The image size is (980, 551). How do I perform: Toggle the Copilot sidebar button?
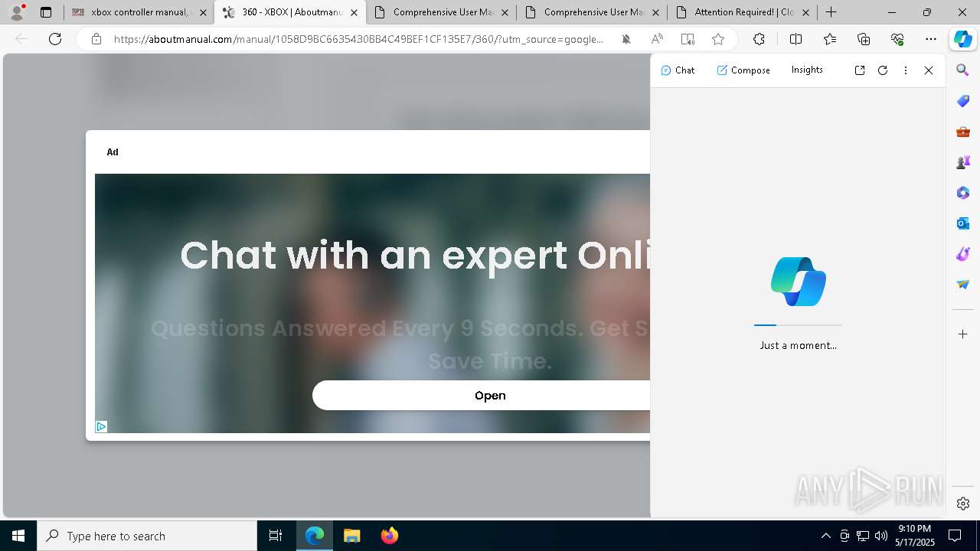pyautogui.click(x=962, y=39)
